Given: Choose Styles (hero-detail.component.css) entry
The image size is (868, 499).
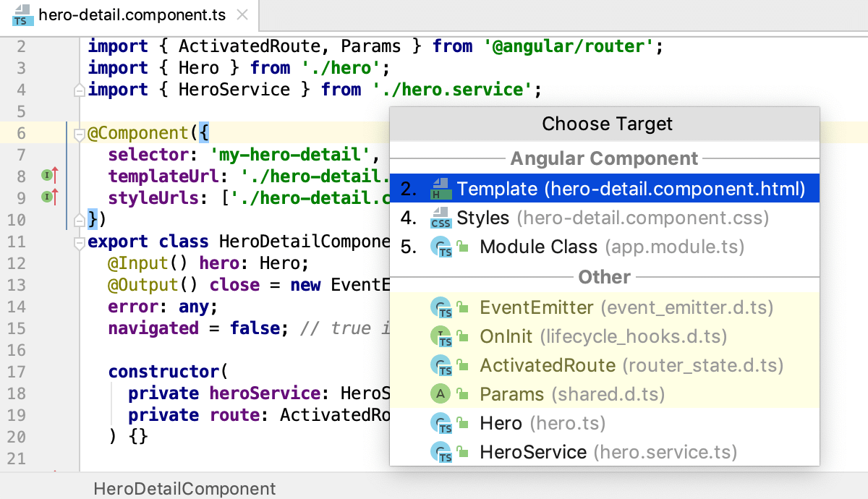Looking at the screenshot, I should [605, 218].
